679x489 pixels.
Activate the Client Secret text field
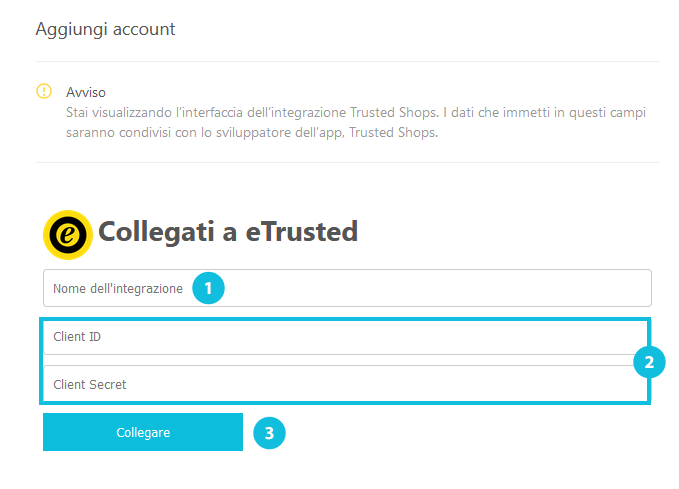coord(346,384)
